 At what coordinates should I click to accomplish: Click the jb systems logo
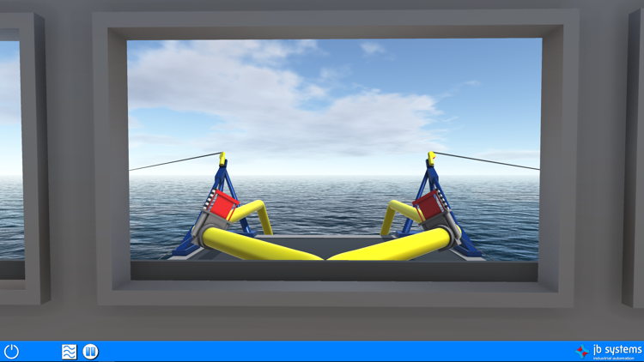pos(609,351)
